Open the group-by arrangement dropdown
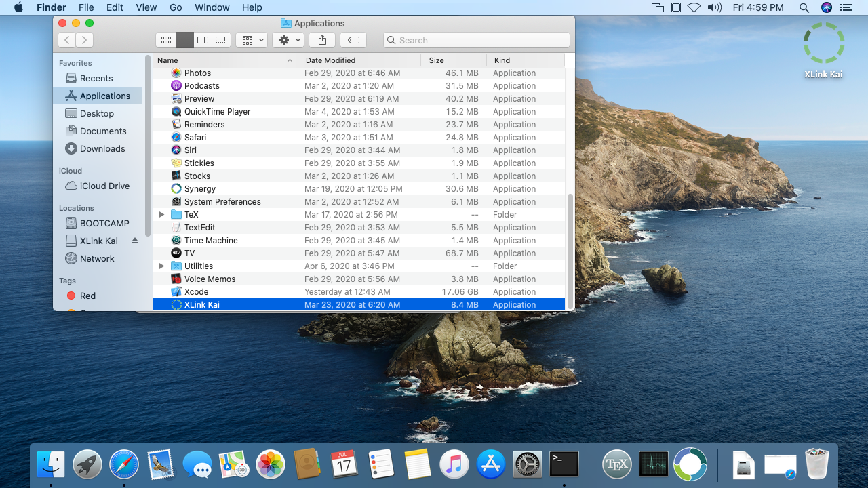 click(251, 40)
